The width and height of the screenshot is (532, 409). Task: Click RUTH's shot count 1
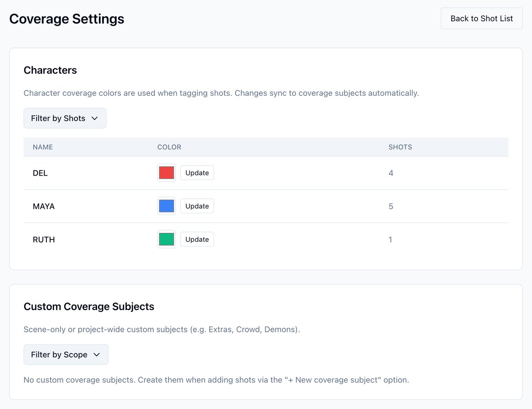click(x=391, y=240)
